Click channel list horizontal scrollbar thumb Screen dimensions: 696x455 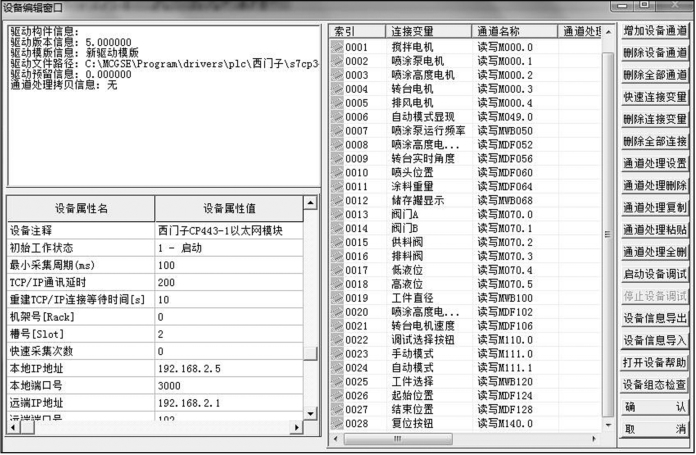398,439
